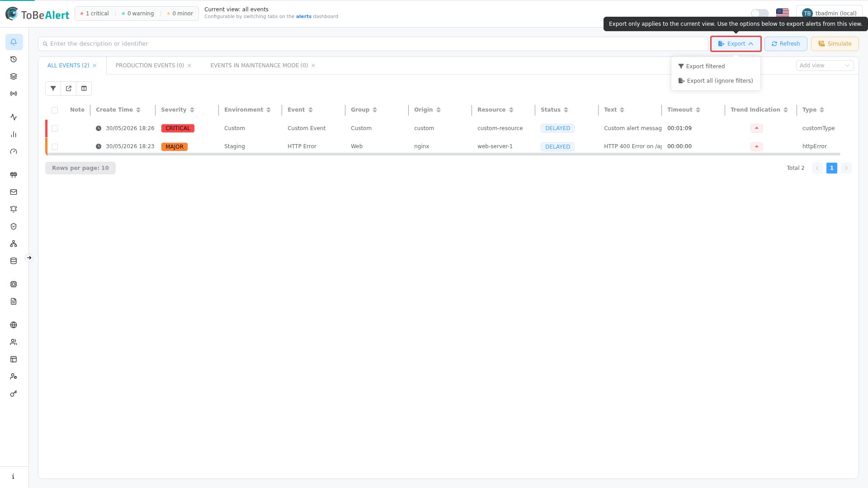Open the Rows per page selector
The image size is (868, 488).
(80, 168)
